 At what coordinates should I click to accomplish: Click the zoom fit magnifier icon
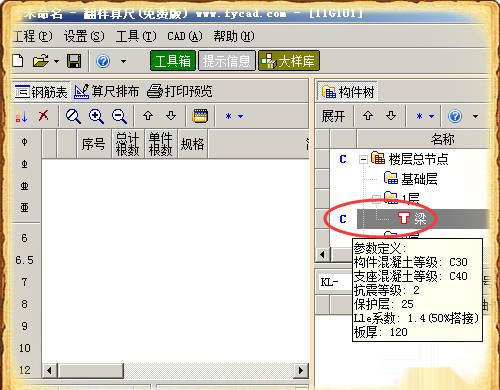coord(73,116)
